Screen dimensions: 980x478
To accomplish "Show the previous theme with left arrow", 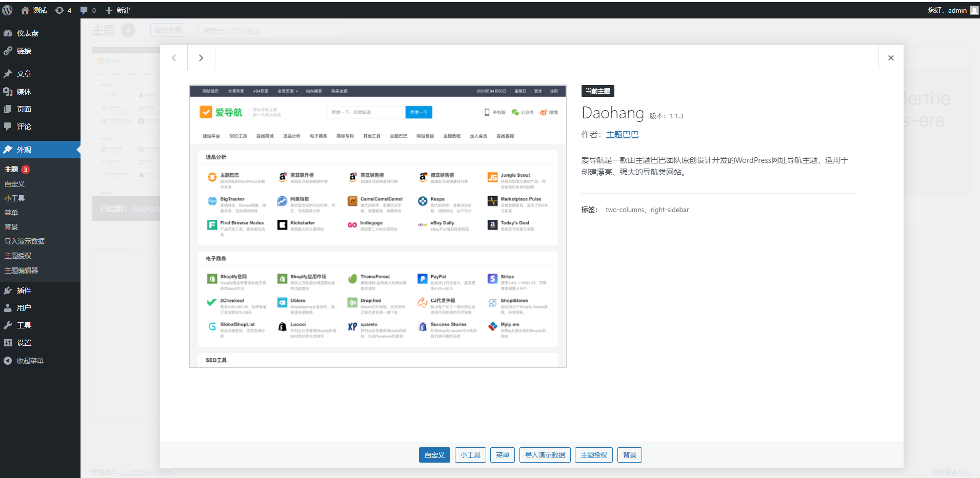I will coord(174,58).
